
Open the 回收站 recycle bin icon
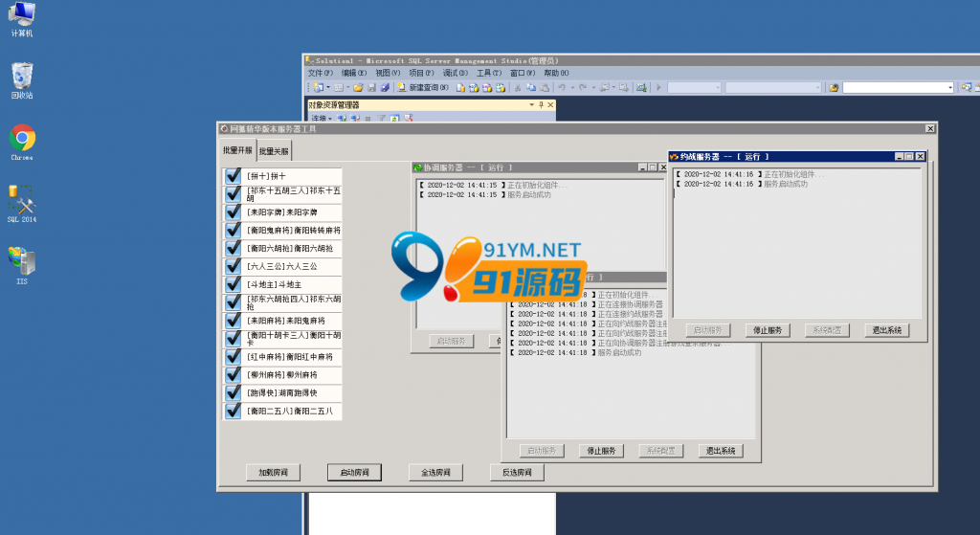point(22,80)
